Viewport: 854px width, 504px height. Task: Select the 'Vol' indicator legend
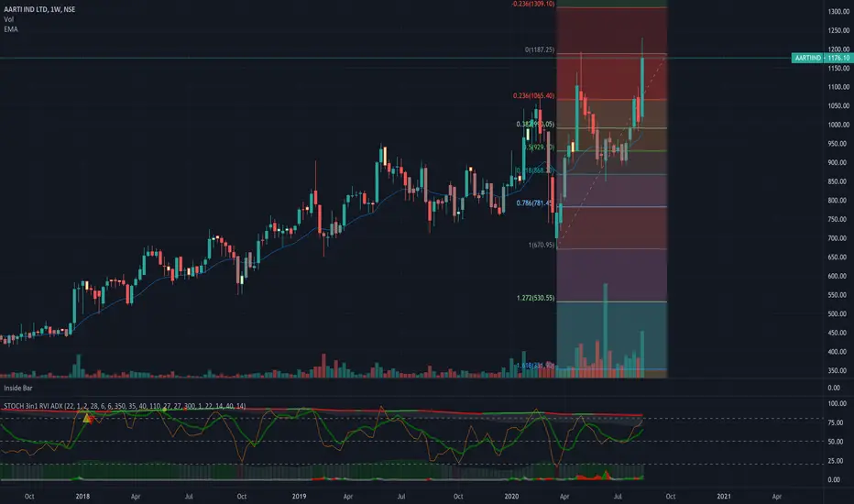[x=9, y=19]
